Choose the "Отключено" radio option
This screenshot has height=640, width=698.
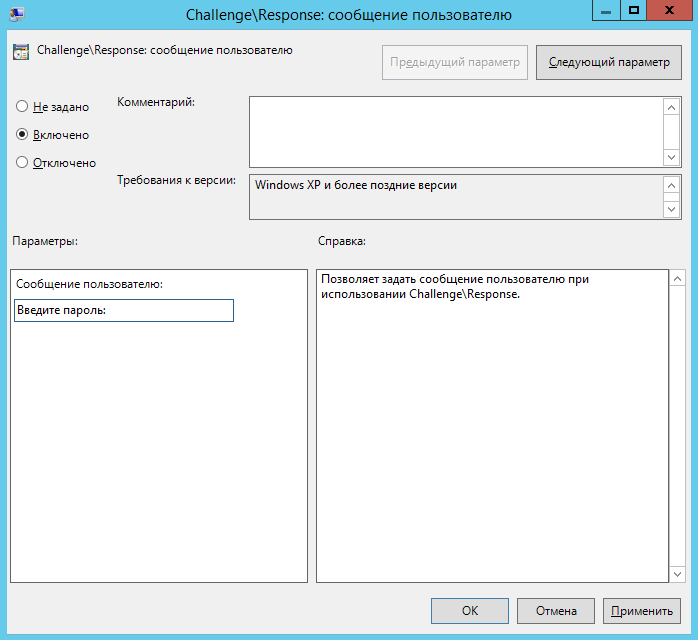[22, 163]
